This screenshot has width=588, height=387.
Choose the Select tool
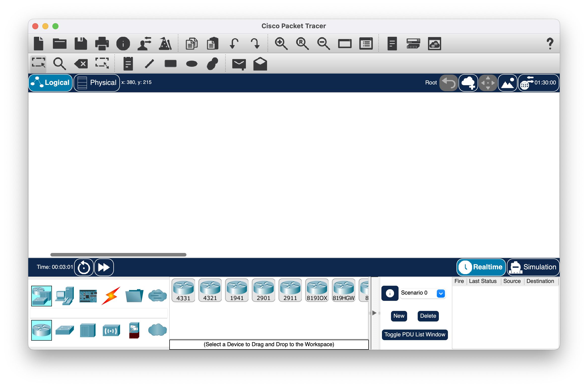pos(39,63)
